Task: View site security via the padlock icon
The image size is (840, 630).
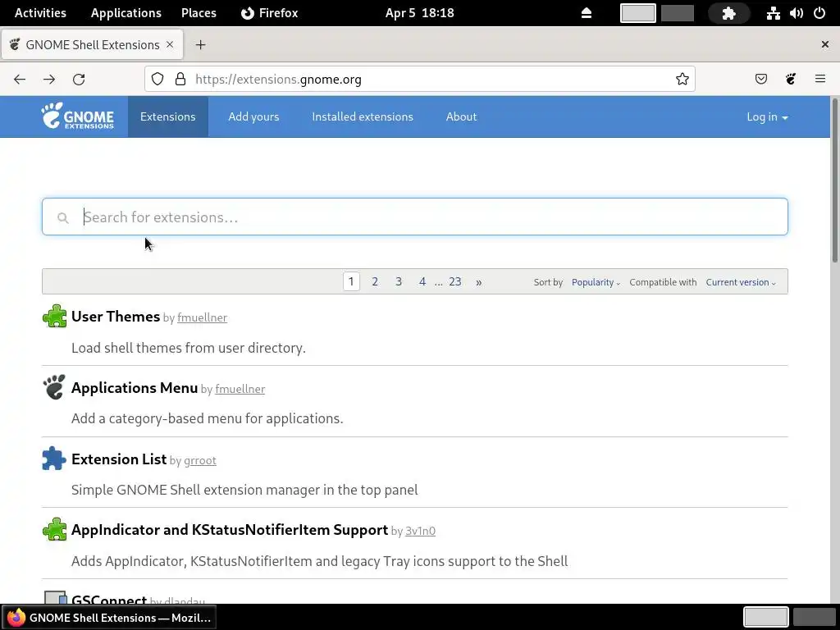Action: pyautogui.click(x=180, y=80)
